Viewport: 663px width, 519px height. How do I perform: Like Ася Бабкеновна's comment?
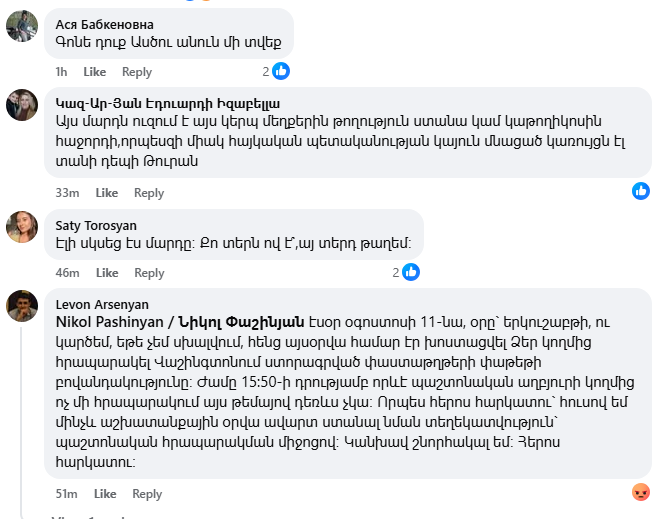coord(95,72)
